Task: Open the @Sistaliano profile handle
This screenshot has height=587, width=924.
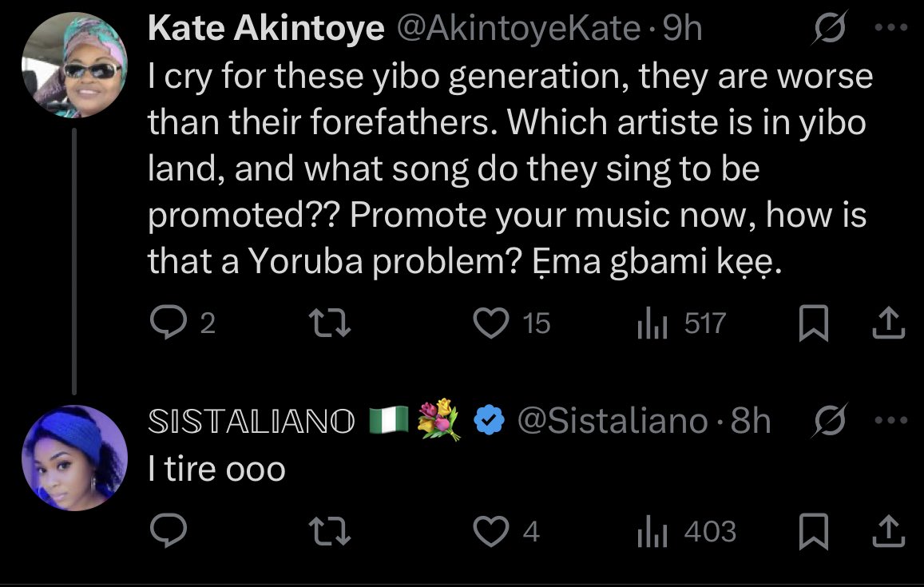Action: click(613, 421)
